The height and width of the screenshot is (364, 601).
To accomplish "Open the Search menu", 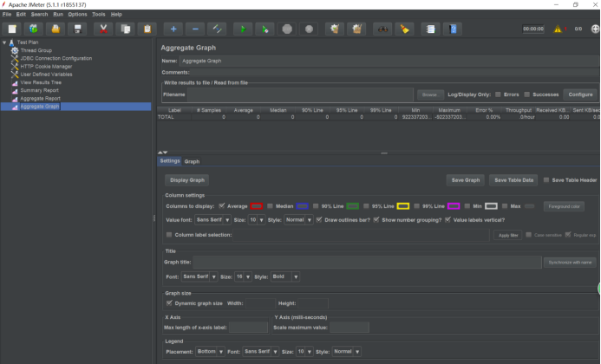I will coord(40,14).
